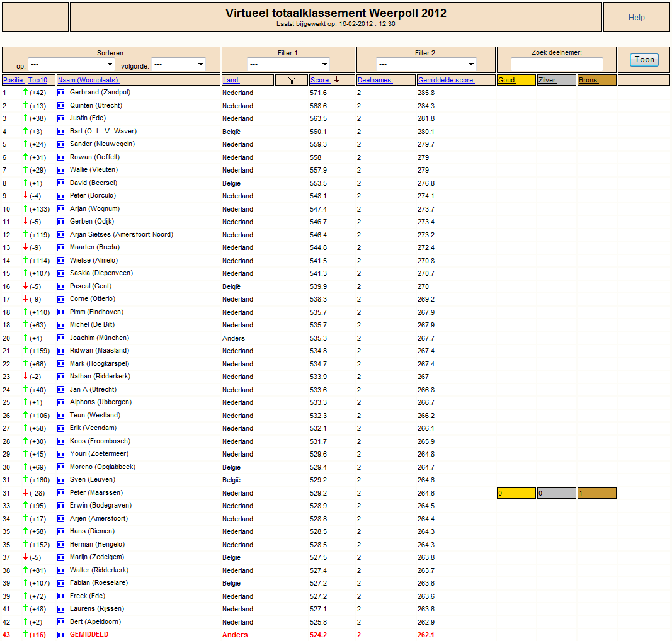Image resolution: width=672 pixels, height=641 pixels.
Task: Open the blue icon for Fabian (Roeselare)
Action: pyautogui.click(x=61, y=583)
